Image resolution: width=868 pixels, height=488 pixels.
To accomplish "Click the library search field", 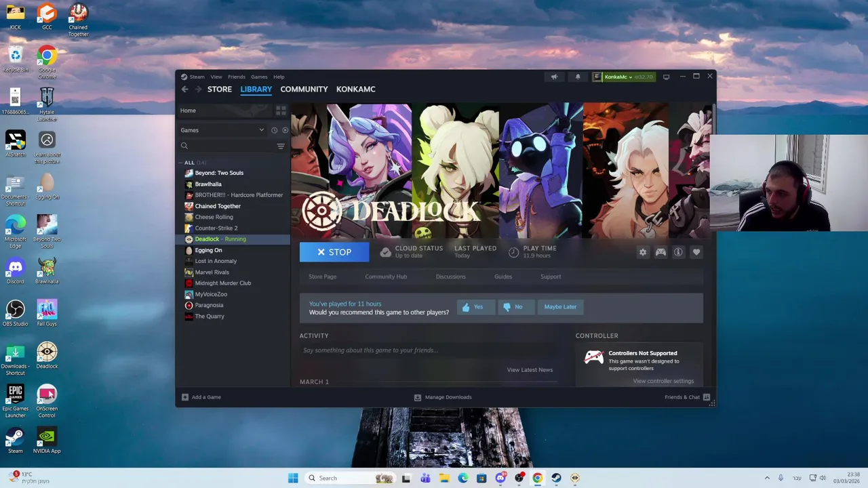I will 226,146.
